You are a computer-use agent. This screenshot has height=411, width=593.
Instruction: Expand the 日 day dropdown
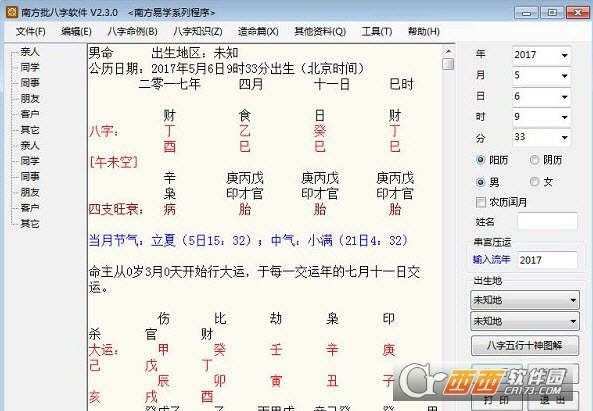(564, 96)
